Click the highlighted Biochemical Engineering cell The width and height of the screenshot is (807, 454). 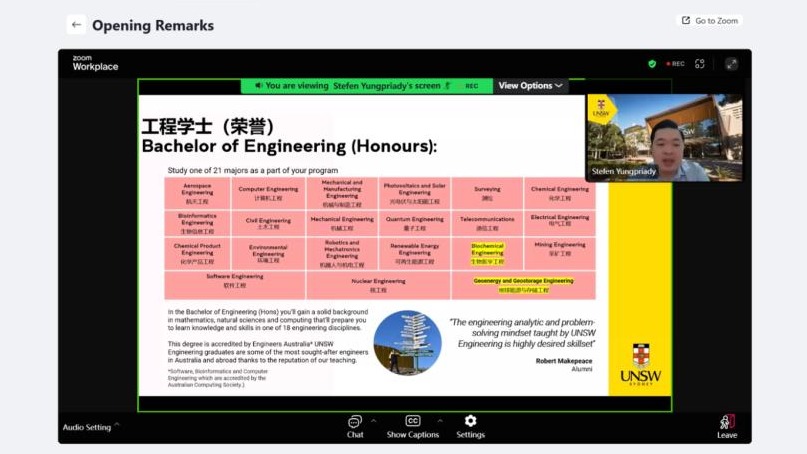click(487, 253)
